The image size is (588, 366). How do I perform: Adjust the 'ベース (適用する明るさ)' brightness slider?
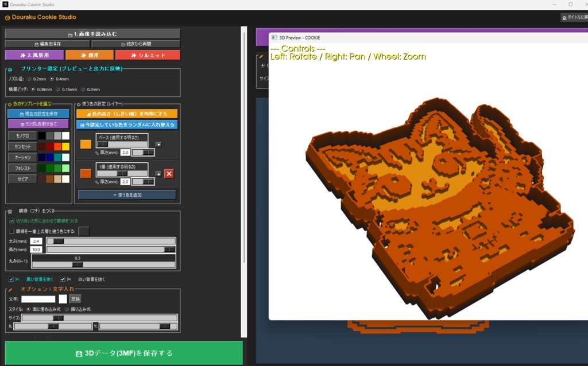point(122,144)
